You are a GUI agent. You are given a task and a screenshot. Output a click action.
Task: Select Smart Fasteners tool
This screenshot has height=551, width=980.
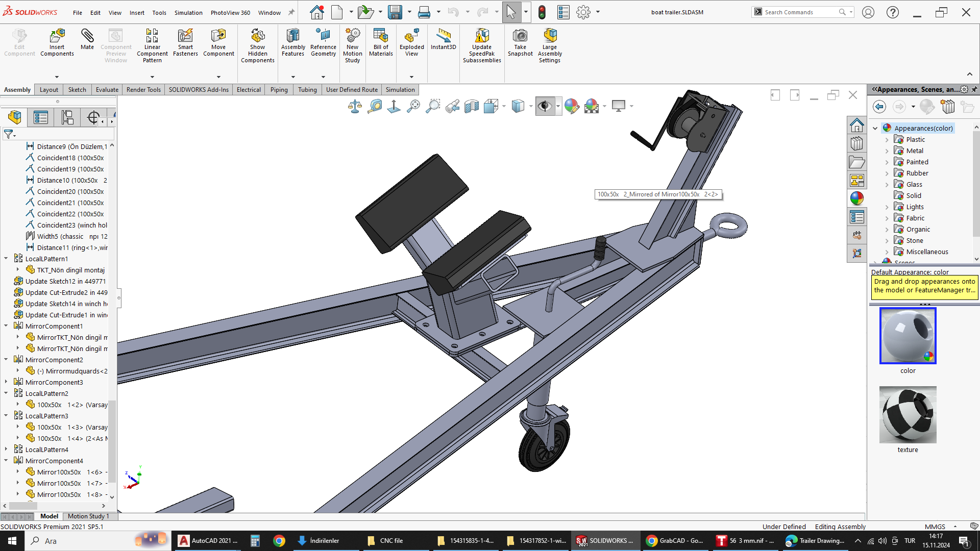(185, 36)
